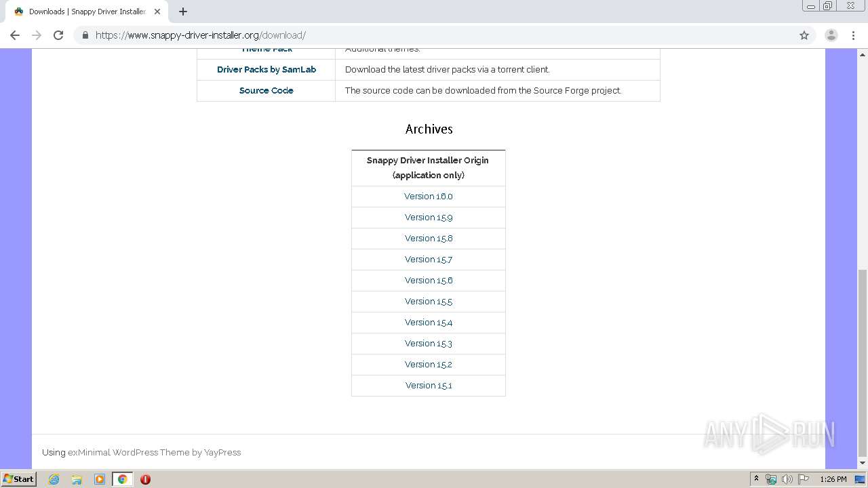Download Version 1.5.6 archive

429,280
